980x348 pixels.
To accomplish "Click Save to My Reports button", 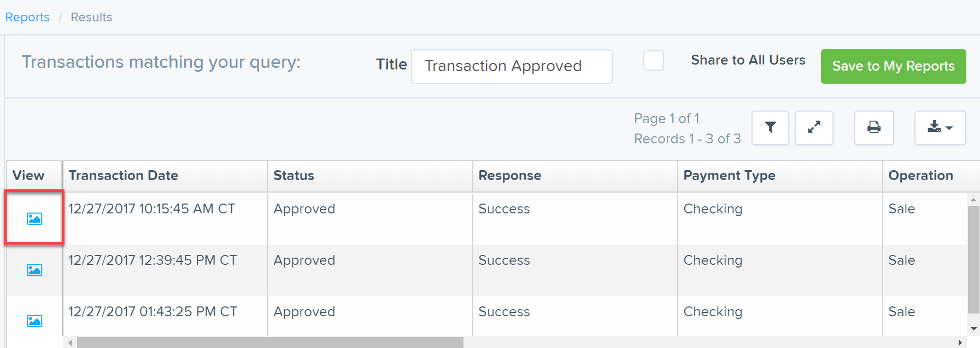I will 893,66.
